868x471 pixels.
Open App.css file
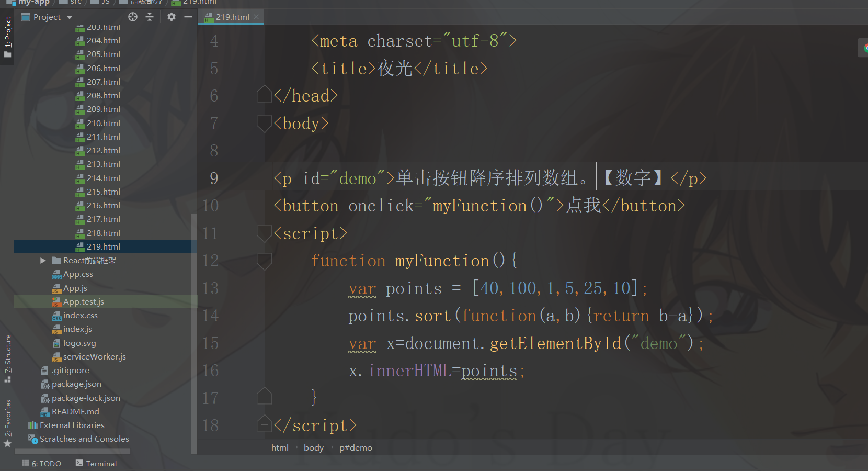73,274
